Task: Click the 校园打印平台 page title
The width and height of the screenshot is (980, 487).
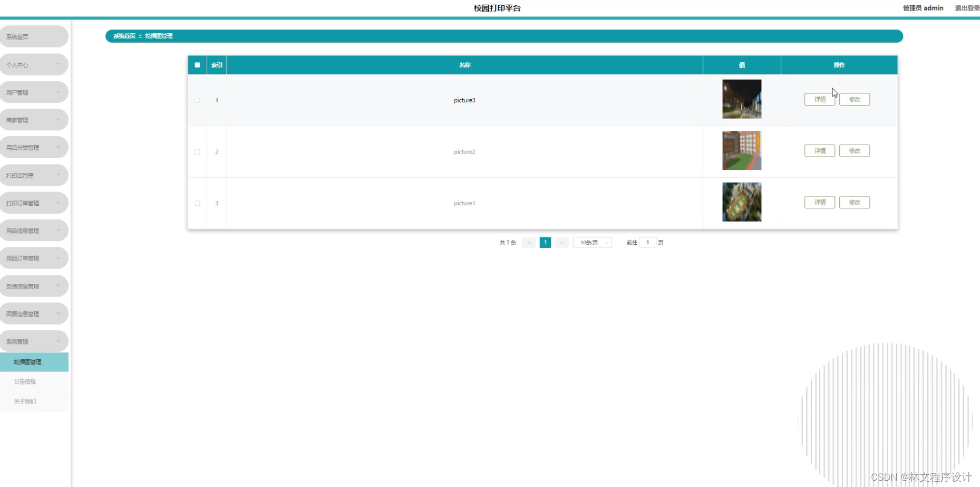Action: [x=497, y=8]
